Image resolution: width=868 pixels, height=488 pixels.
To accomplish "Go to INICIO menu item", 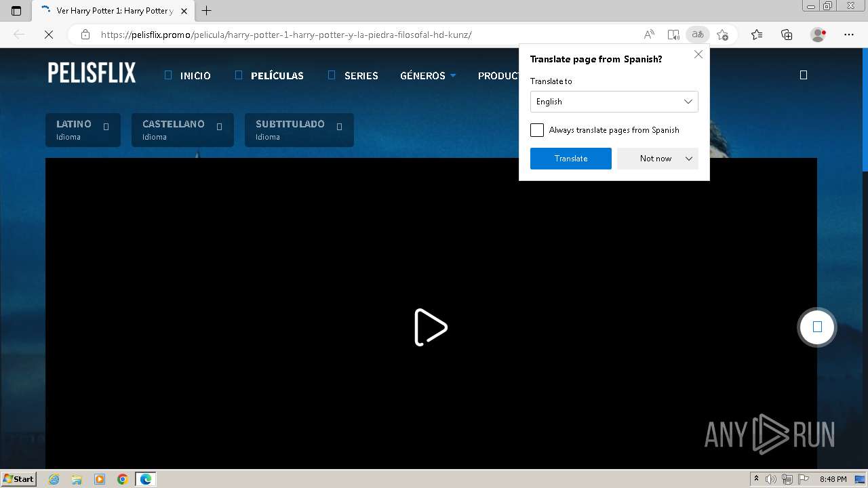I will (188, 75).
